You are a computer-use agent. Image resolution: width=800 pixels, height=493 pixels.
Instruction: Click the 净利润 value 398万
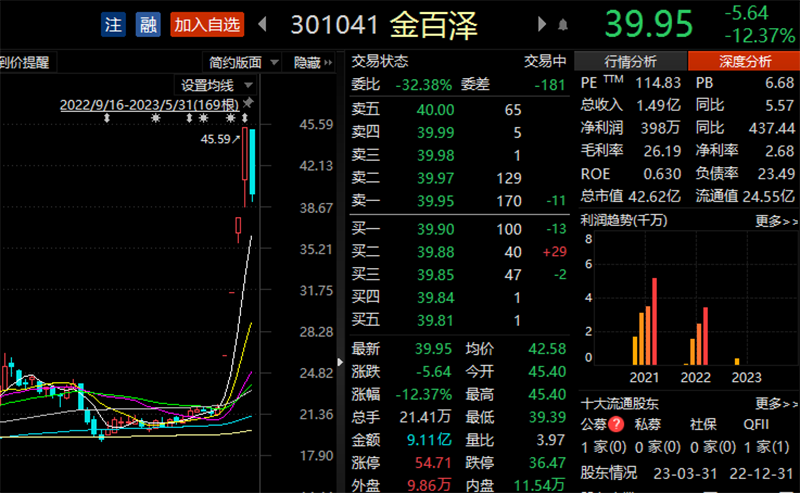[661, 128]
